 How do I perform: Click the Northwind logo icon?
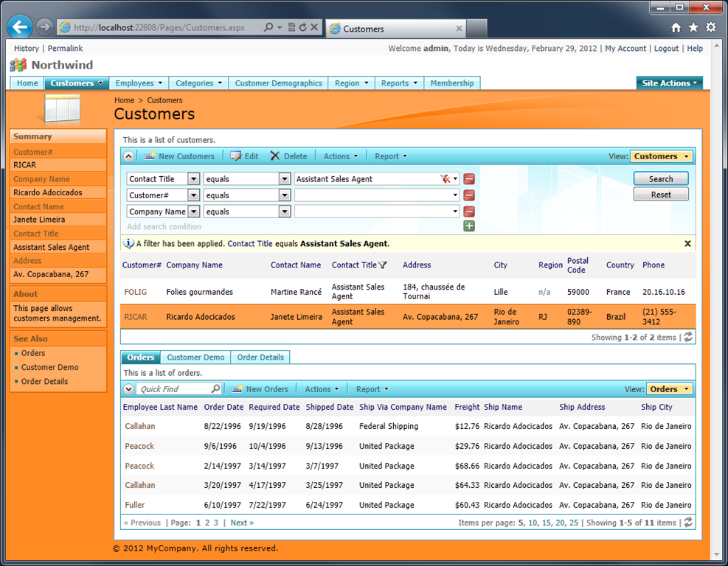[x=18, y=65]
